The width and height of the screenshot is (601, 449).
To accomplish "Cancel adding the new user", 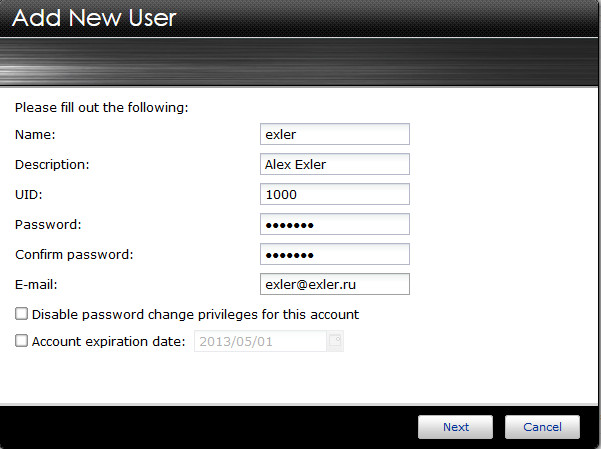I will (x=542, y=427).
